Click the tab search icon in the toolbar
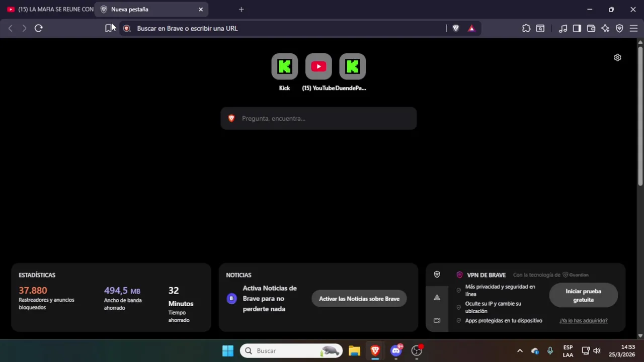 click(x=540, y=28)
